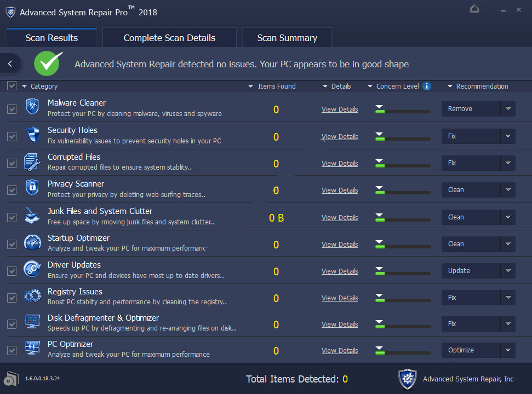View Details for Malware Cleaner
The width and height of the screenshot is (532, 394).
(340, 109)
